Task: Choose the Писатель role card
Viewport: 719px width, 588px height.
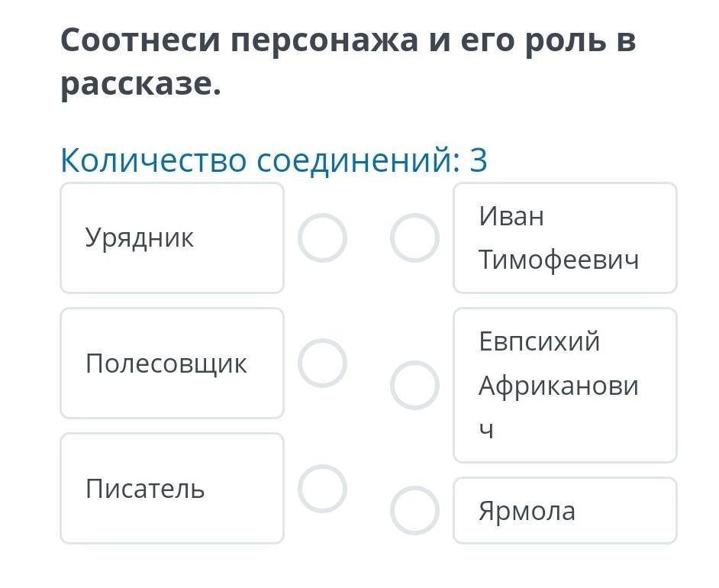Action: 172,488
